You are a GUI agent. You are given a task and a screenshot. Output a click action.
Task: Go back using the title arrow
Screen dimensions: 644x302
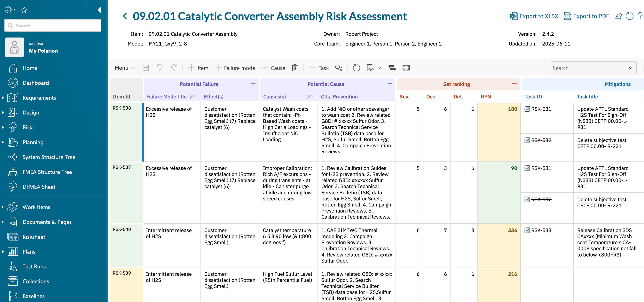coord(125,16)
